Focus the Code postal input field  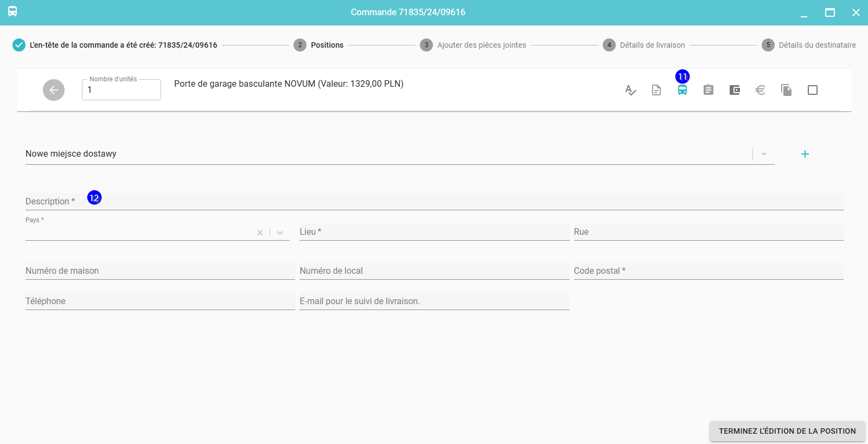(x=708, y=271)
